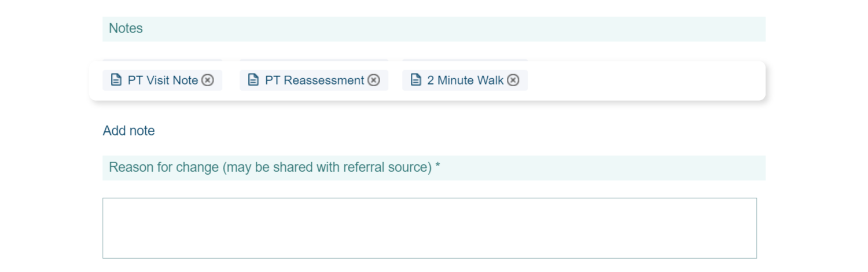The width and height of the screenshot is (868, 272).
Task: Open the PT Visit Note label
Action: coord(163,80)
